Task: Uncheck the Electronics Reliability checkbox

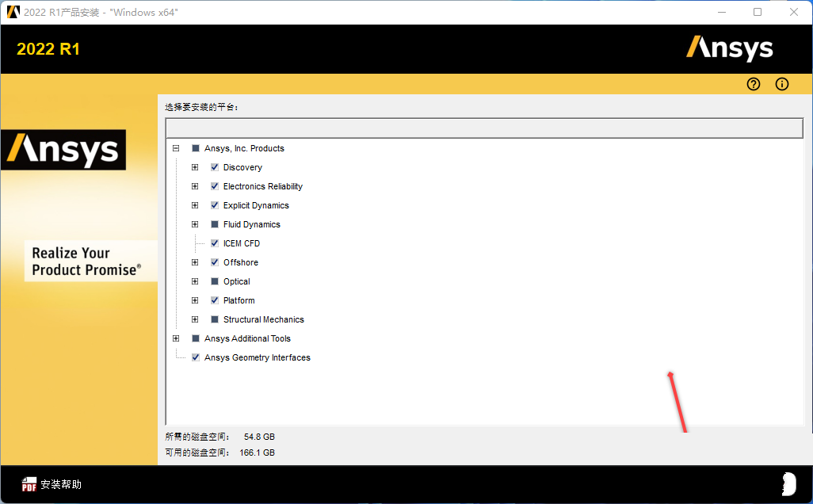Action: [x=215, y=186]
